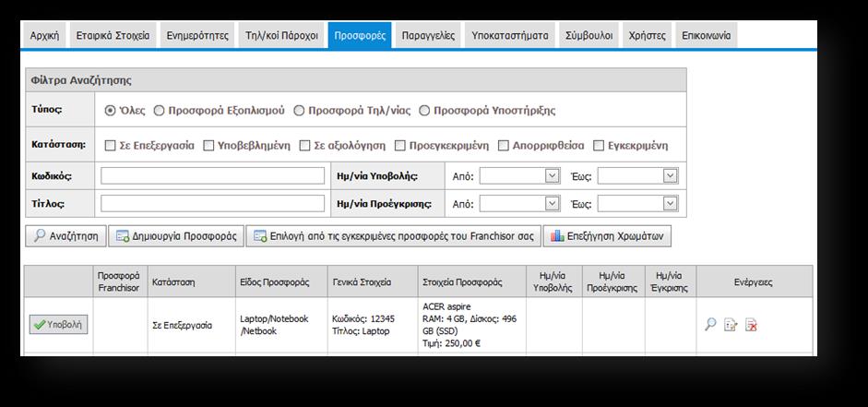Pick the Προσφορά Υποστήριξης radio option

pos(424,111)
